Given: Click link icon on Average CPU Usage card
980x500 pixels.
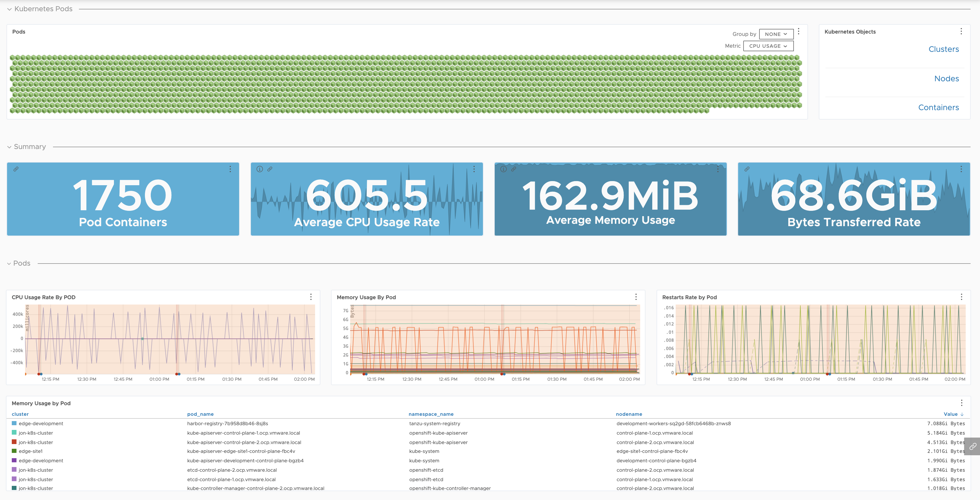Looking at the screenshot, I should (x=270, y=169).
